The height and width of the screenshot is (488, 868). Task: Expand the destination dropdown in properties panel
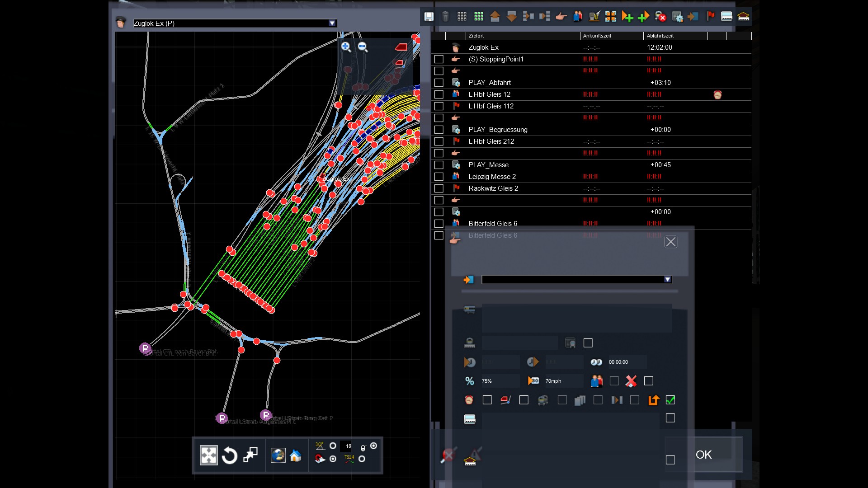pyautogui.click(x=667, y=280)
